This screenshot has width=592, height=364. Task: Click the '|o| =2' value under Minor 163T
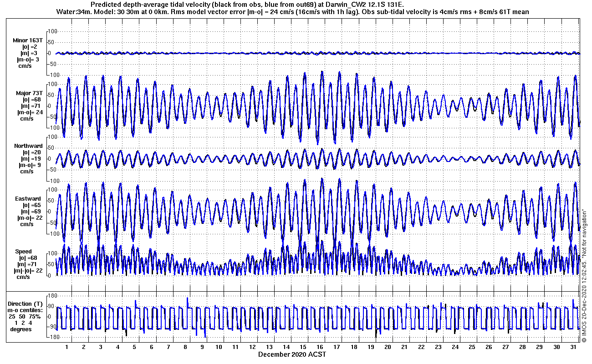coord(30,47)
